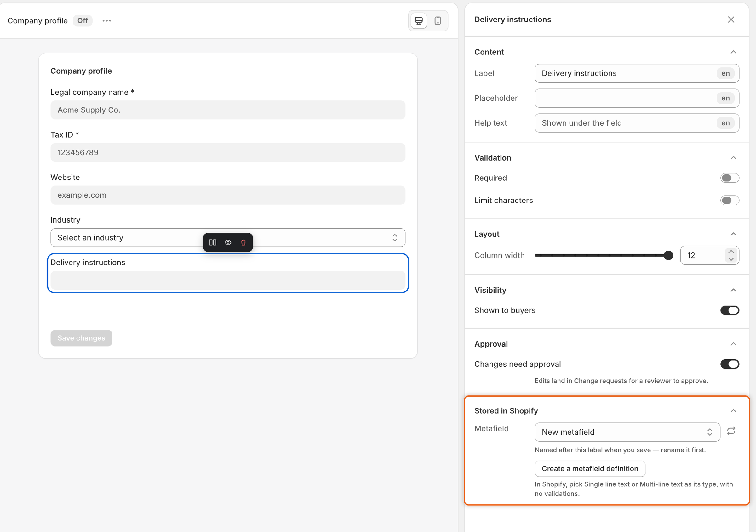The image size is (756, 532).
Task: Collapse the Visibility section
Action: click(733, 290)
